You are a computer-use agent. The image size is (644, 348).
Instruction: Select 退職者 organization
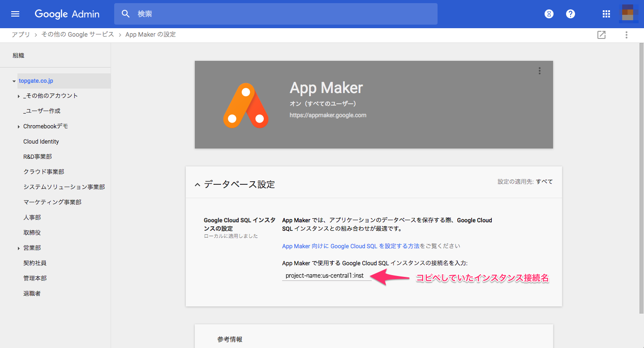(32, 293)
